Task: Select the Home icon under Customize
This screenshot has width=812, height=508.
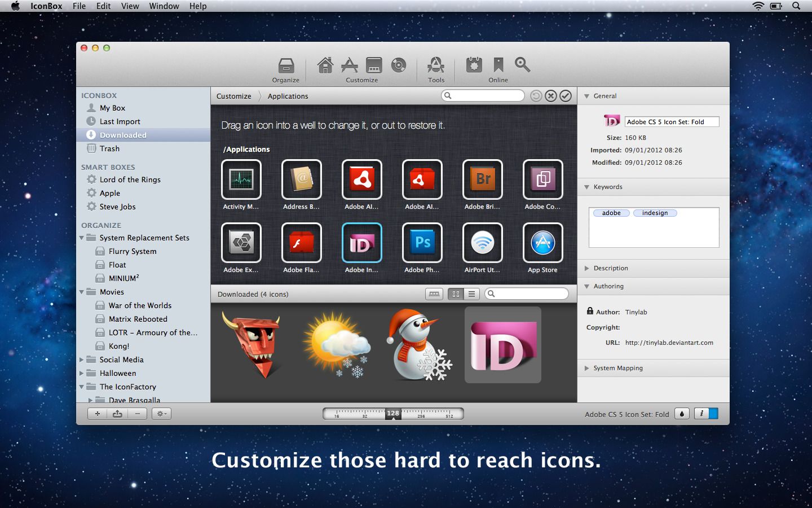Action: tap(325, 65)
